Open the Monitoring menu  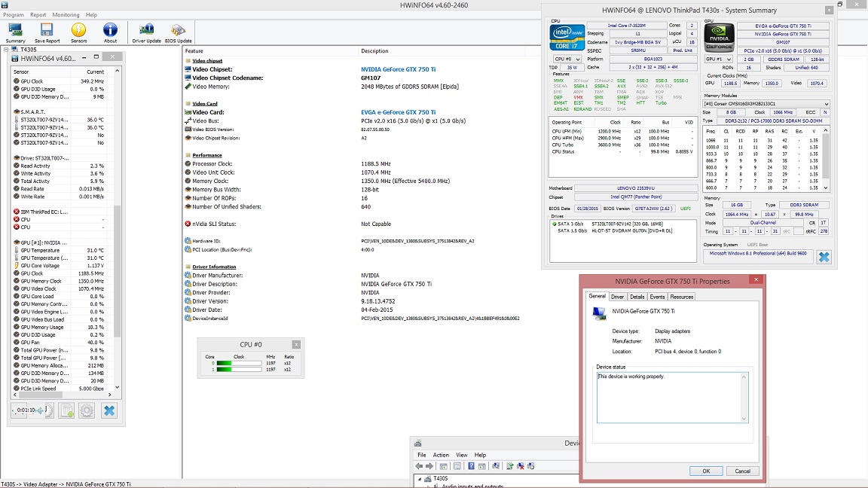(x=66, y=15)
